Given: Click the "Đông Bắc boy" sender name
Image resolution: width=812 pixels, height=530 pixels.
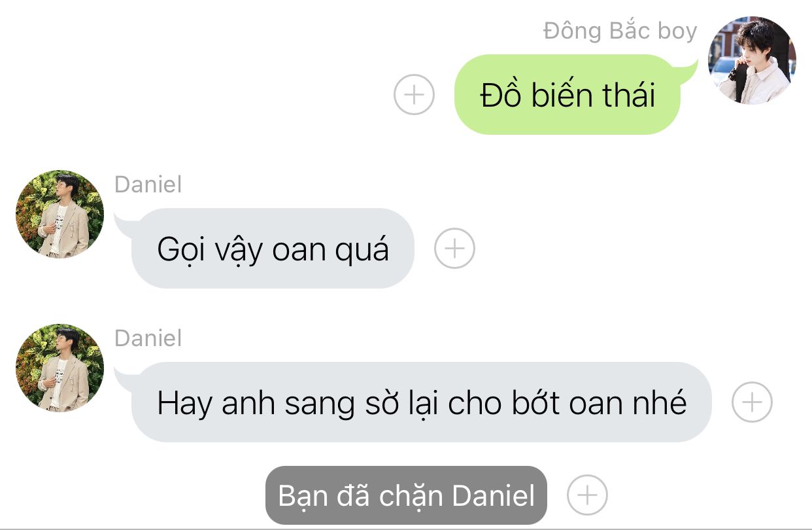Looking at the screenshot, I should (620, 31).
